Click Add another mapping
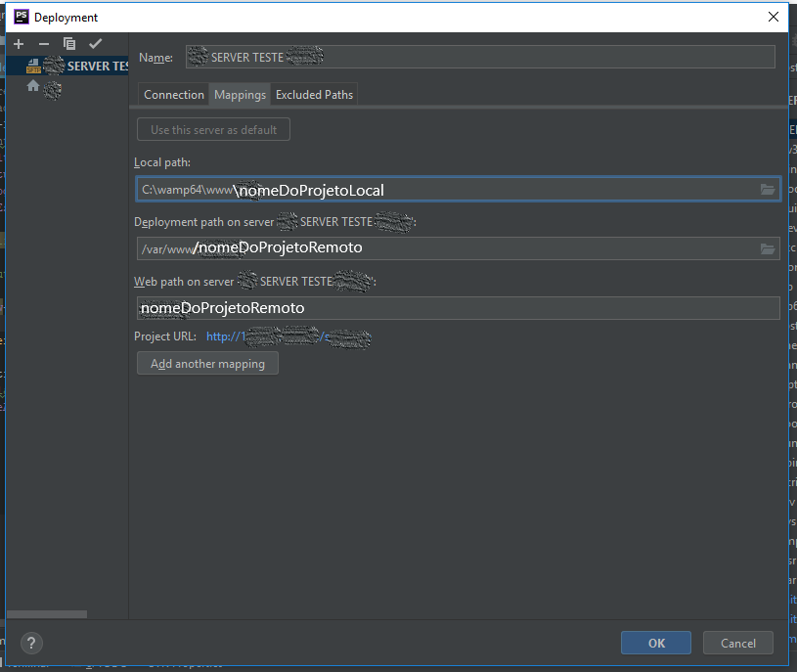This screenshot has width=797, height=672. [x=207, y=363]
